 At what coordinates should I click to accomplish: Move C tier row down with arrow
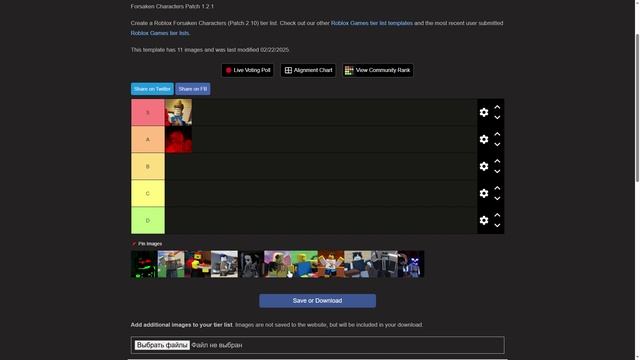497,198
